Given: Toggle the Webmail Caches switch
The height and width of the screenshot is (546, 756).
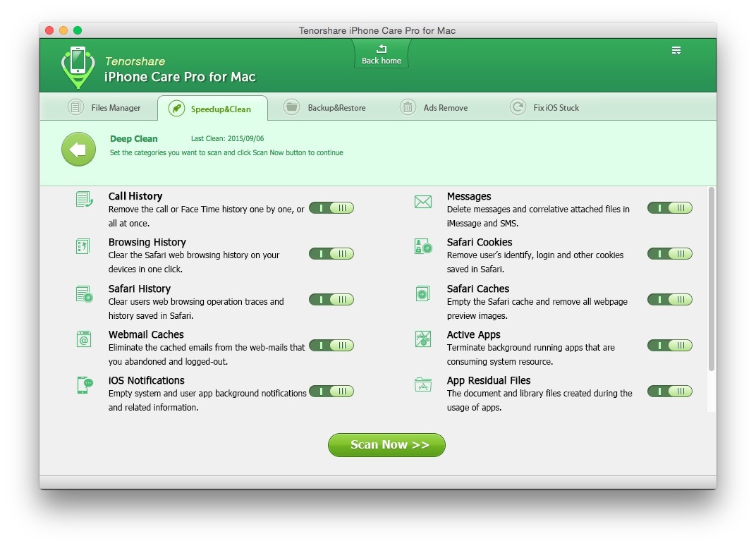Looking at the screenshot, I should coord(331,346).
